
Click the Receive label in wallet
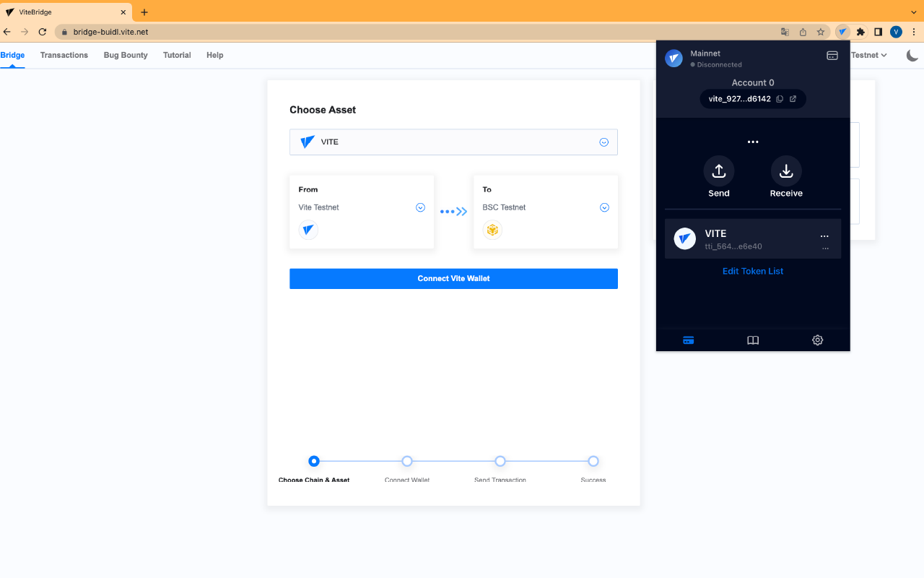pyautogui.click(x=786, y=193)
